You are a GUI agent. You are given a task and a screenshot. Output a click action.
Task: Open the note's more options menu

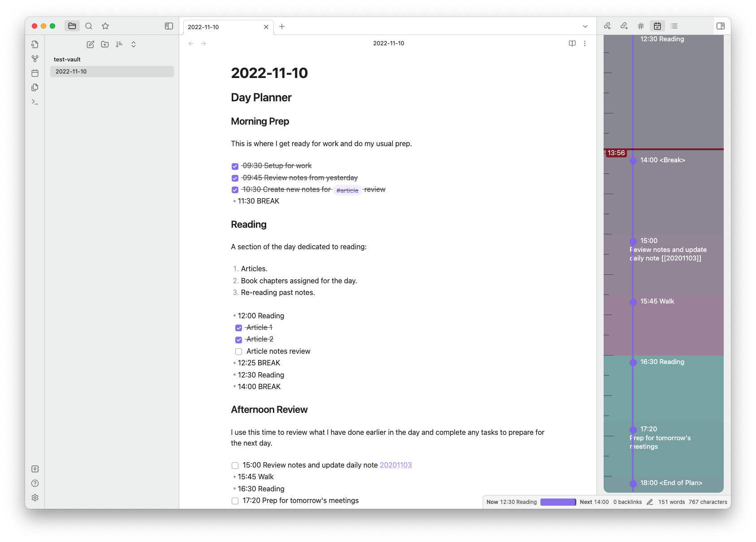(585, 43)
